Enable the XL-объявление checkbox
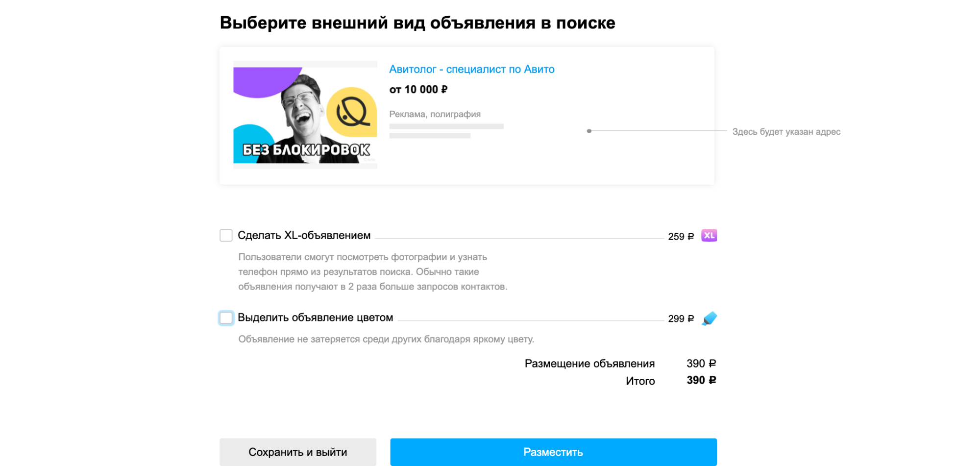Viewport: 980px width, 466px height. click(226, 235)
